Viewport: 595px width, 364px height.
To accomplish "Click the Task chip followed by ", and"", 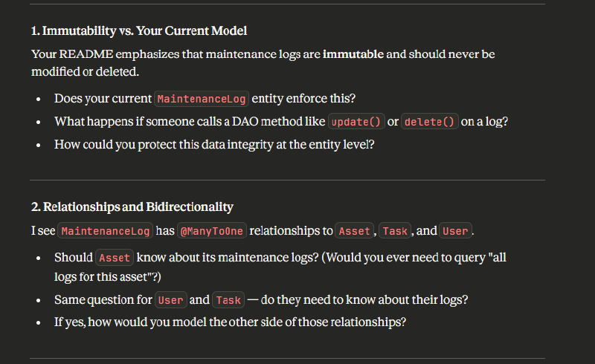I will point(395,231).
